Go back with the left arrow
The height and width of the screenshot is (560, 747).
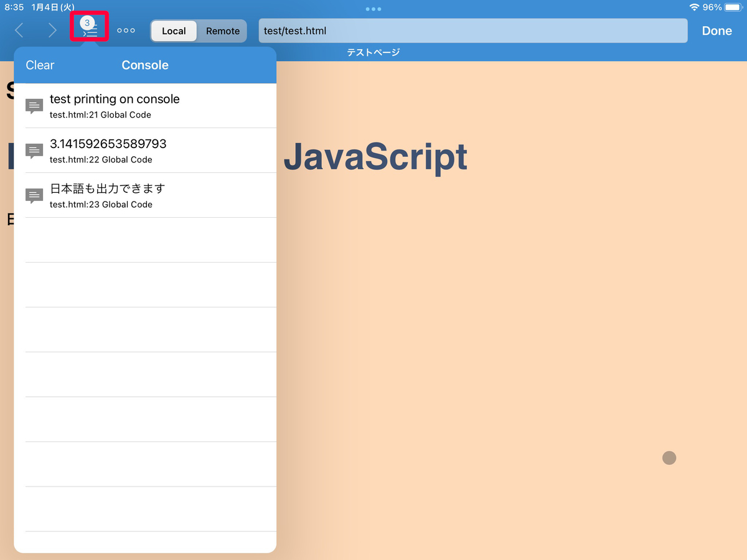(19, 30)
